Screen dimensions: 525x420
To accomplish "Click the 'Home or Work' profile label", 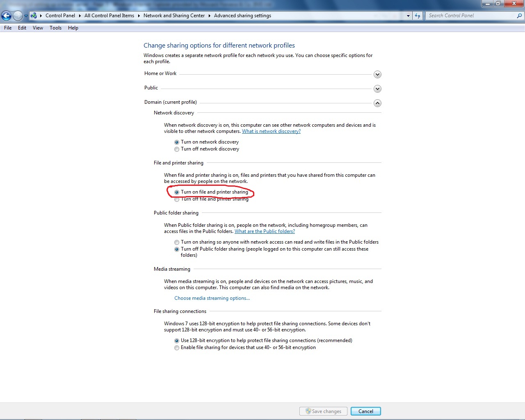I will [x=160, y=73].
